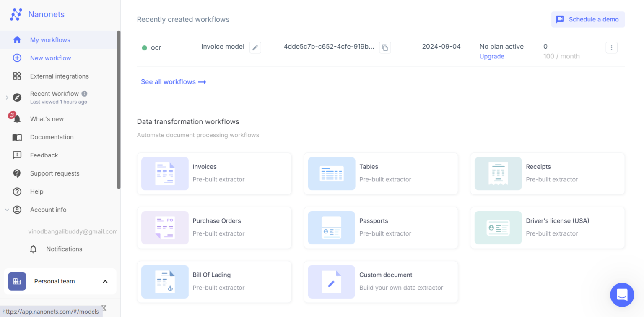Screen dimensions: 644x317
Task: Click the 100 / month usage text
Action: 561,56
